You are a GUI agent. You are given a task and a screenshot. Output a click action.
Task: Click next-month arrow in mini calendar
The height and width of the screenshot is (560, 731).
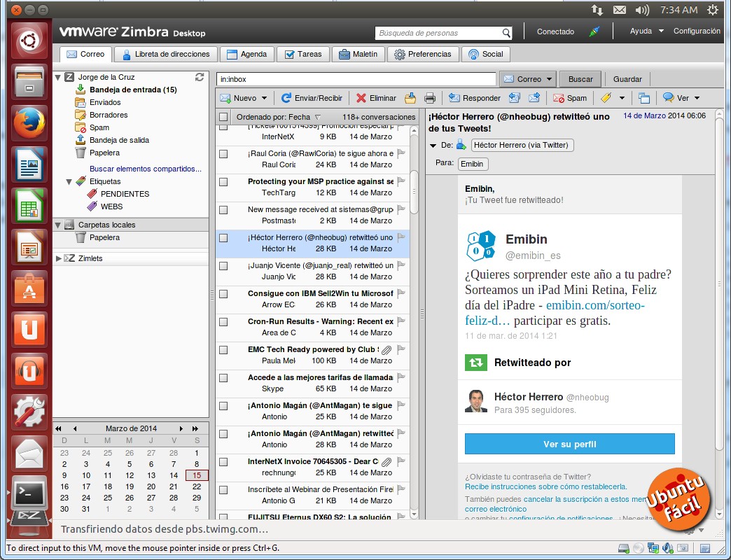tap(181, 428)
